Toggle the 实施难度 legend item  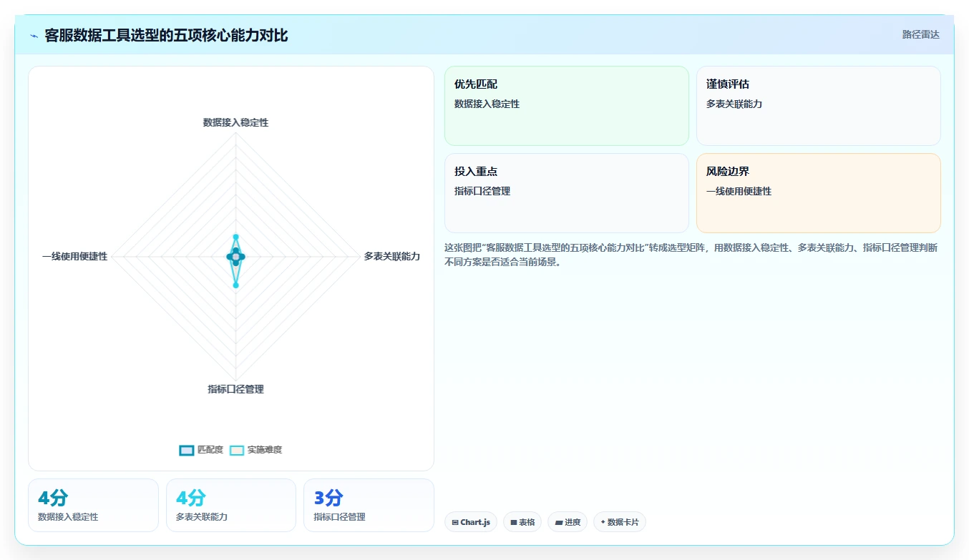click(255, 450)
